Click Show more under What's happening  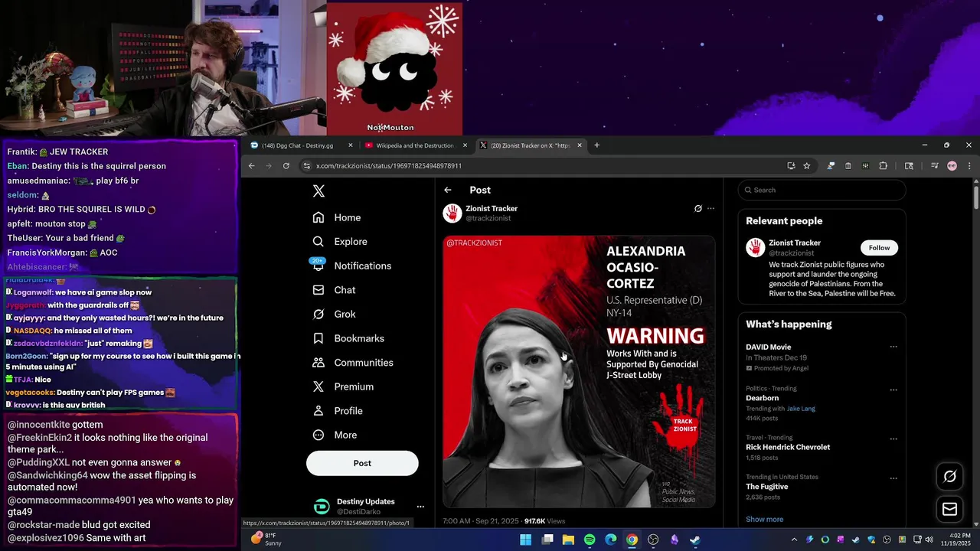[765, 520]
